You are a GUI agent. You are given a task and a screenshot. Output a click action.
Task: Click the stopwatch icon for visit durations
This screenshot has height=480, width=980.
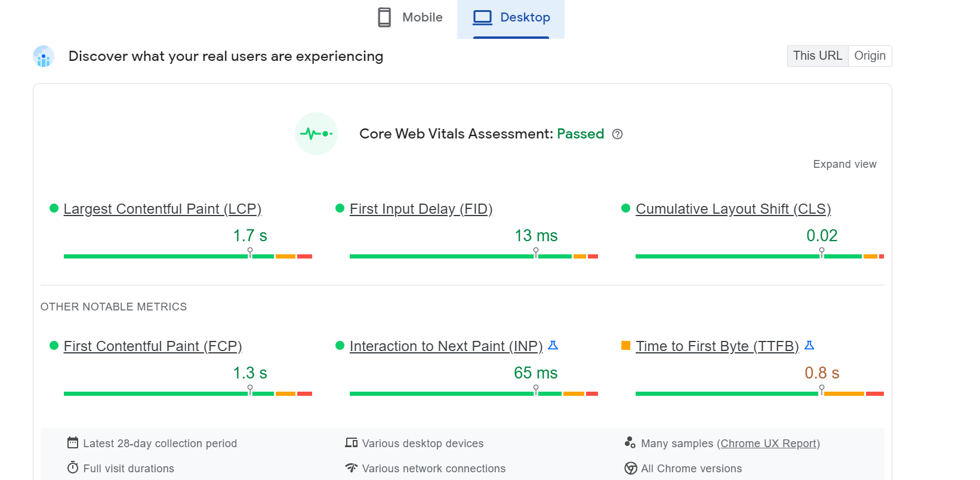click(x=73, y=467)
